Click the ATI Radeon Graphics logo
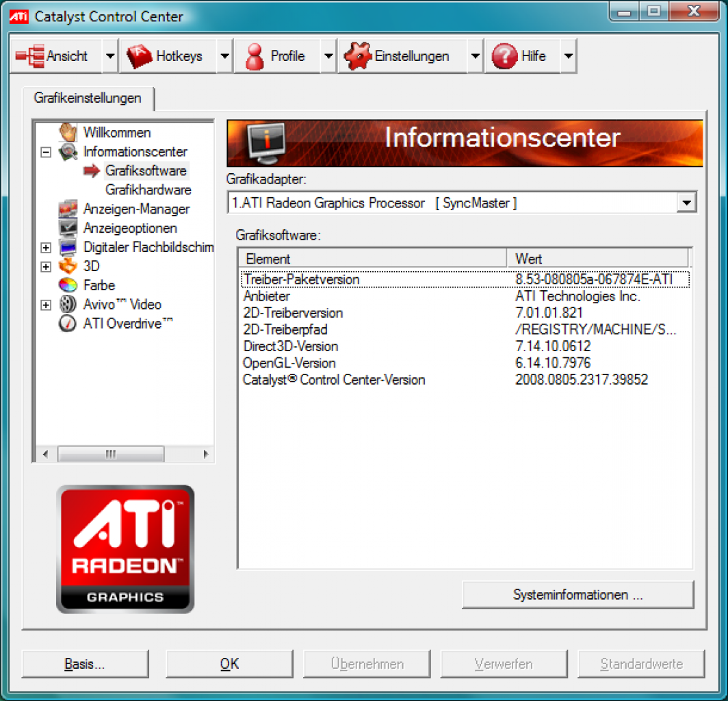 click(x=125, y=549)
